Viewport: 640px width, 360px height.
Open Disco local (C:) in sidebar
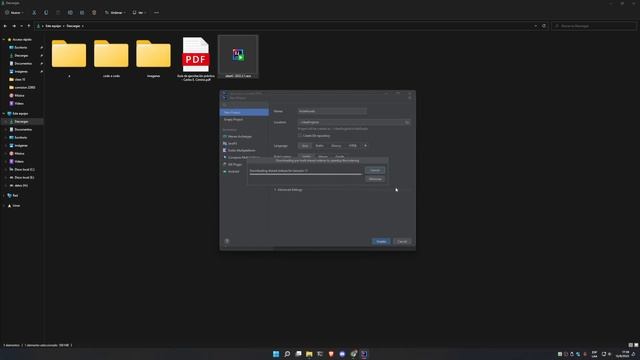point(22,169)
